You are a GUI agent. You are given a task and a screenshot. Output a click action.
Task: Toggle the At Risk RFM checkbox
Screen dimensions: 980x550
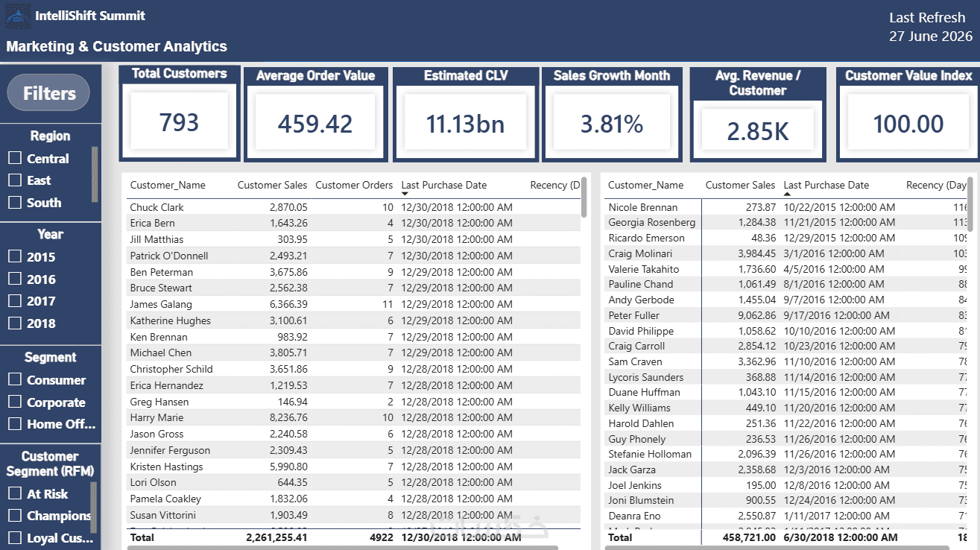pos(15,493)
